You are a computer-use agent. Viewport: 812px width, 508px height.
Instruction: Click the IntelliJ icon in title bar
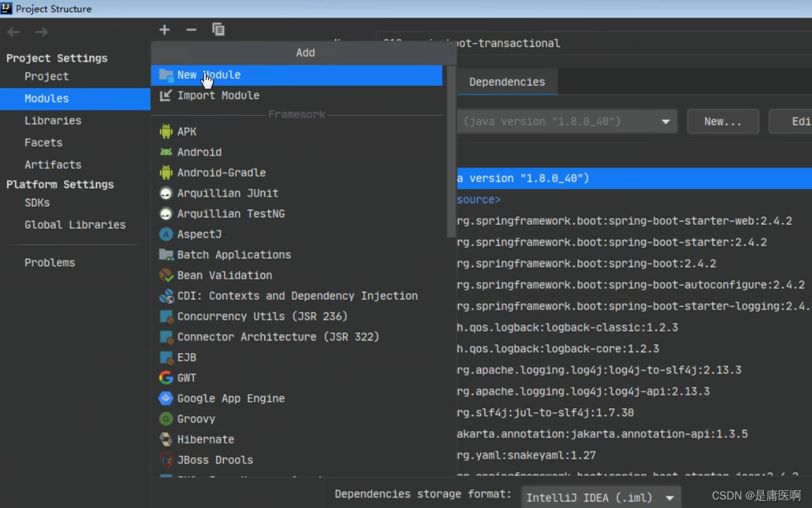pos(7,8)
